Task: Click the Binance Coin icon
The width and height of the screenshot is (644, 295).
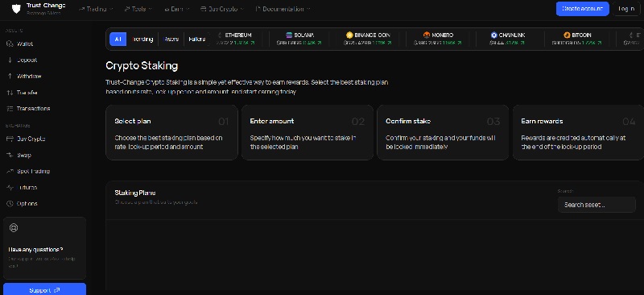Action: click(349, 35)
